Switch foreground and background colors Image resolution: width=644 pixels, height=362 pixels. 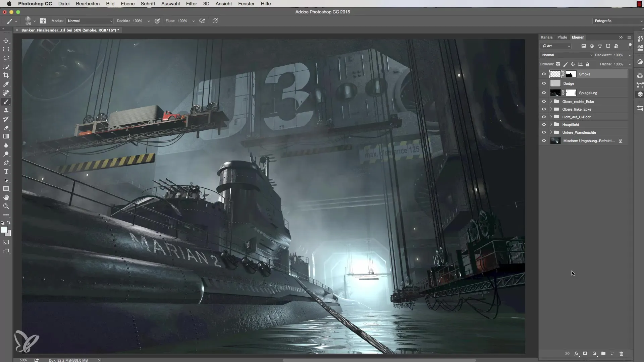pos(9,223)
